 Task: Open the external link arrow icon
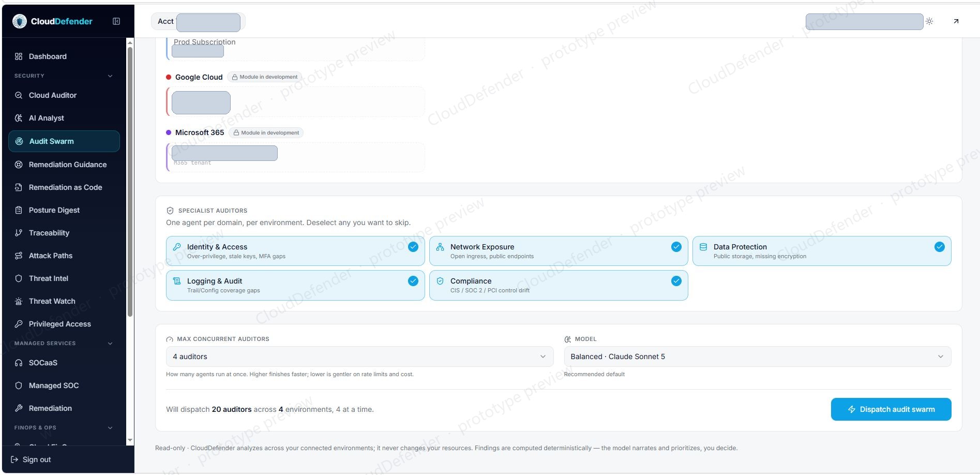click(x=956, y=21)
